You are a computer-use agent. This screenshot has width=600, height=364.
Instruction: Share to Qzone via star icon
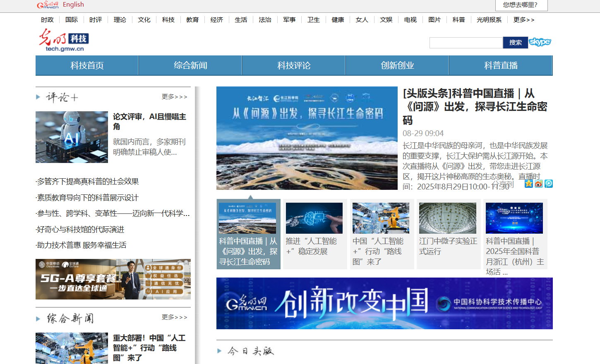[x=528, y=184]
